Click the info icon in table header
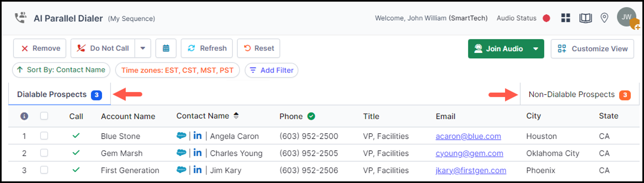 [24, 116]
